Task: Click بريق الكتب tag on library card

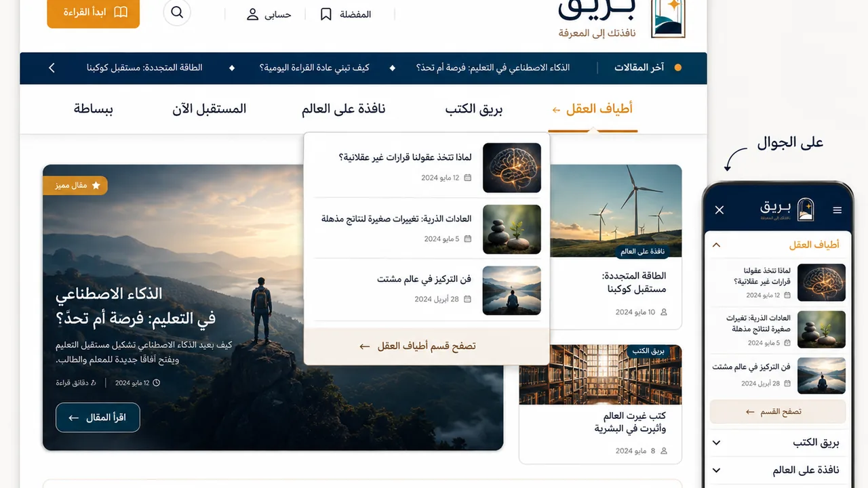Action: click(648, 351)
